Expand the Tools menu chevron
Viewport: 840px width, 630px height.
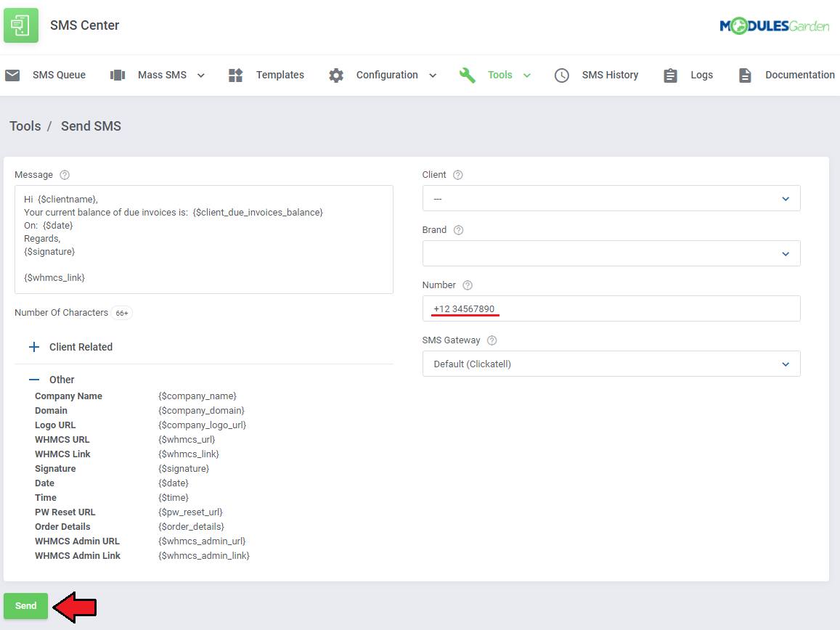[527, 75]
